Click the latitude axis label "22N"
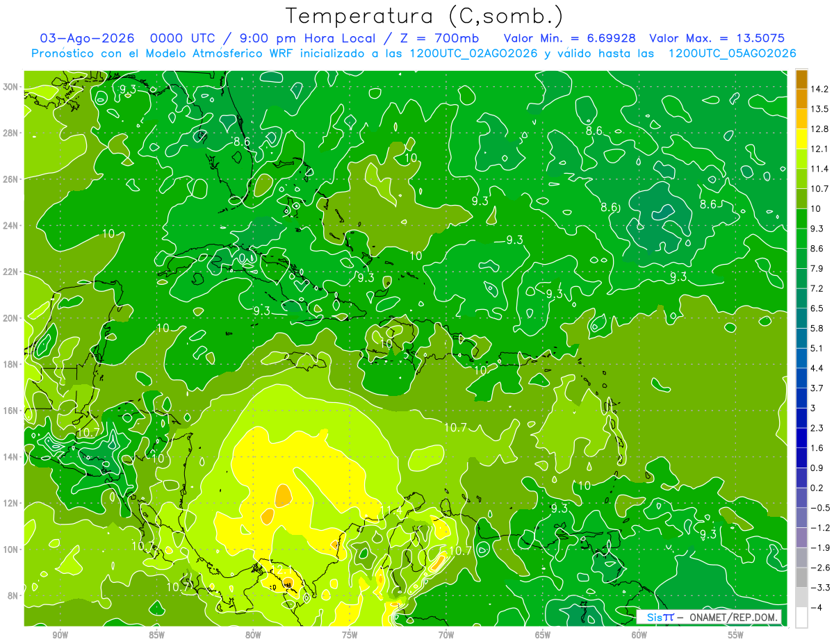The image size is (834, 644). click(11, 272)
